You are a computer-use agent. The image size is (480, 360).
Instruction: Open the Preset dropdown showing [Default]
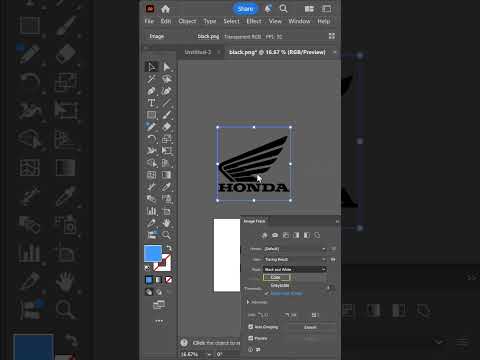coord(295,249)
